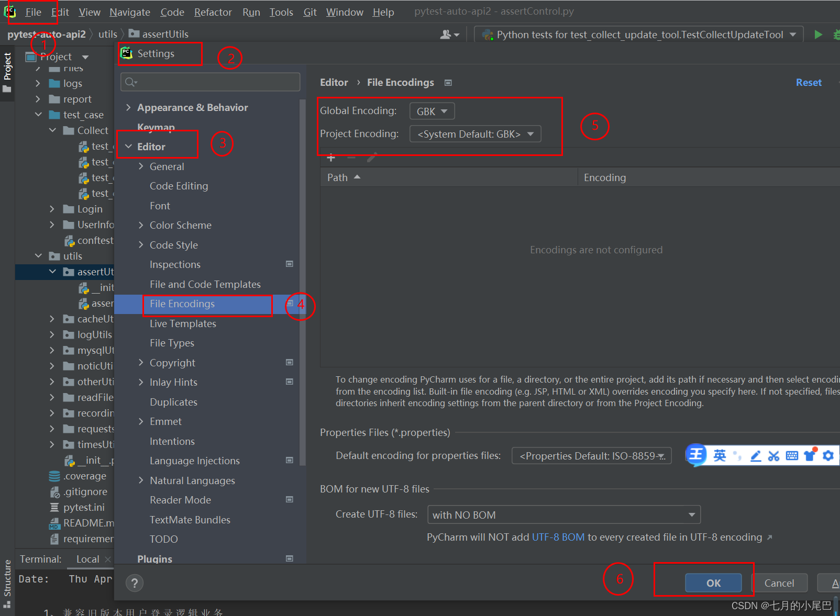Close the Local terminal tab
The height and width of the screenshot is (616, 840).
pos(108,559)
